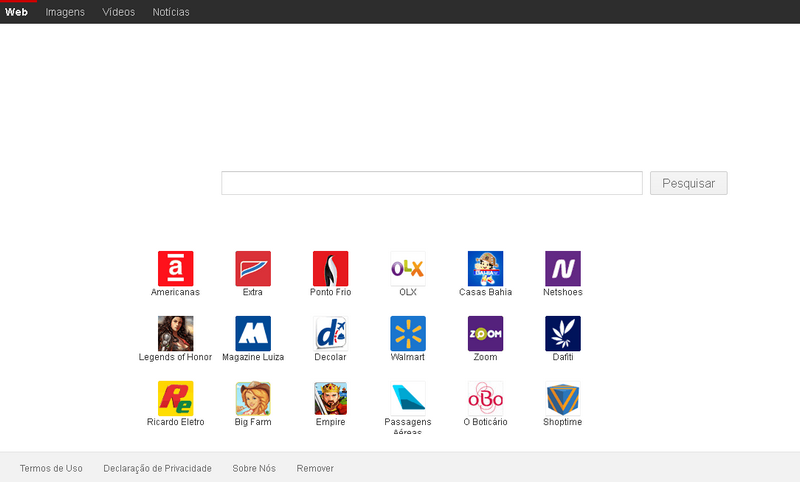Switch to the Vídeos tab
800x482 pixels.
tap(118, 12)
